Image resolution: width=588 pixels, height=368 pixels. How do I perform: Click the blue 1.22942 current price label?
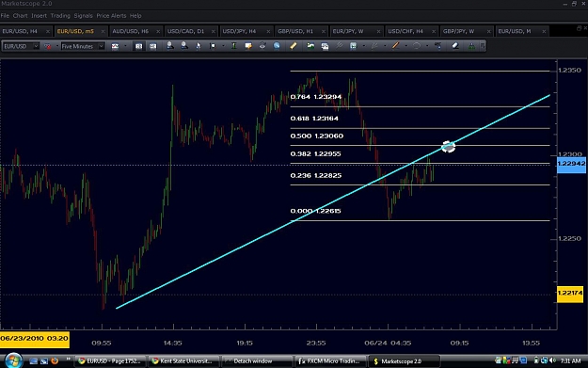[x=571, y=164]
